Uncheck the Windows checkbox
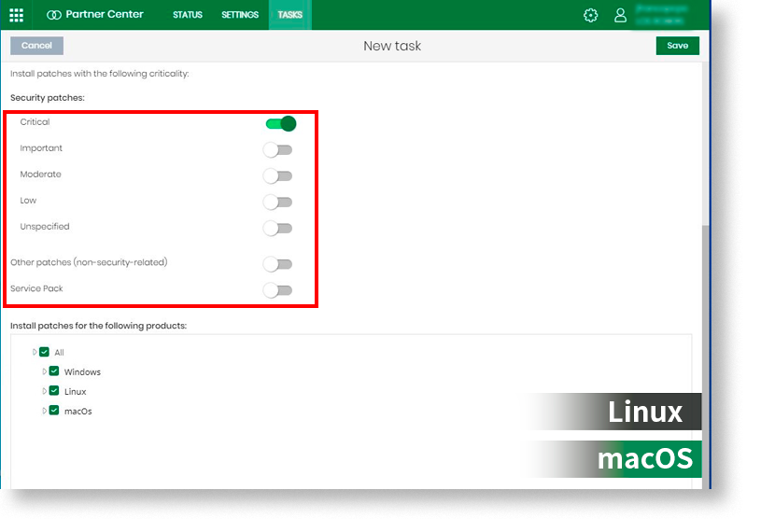The image size is (761, 532). tap(54, 371)
